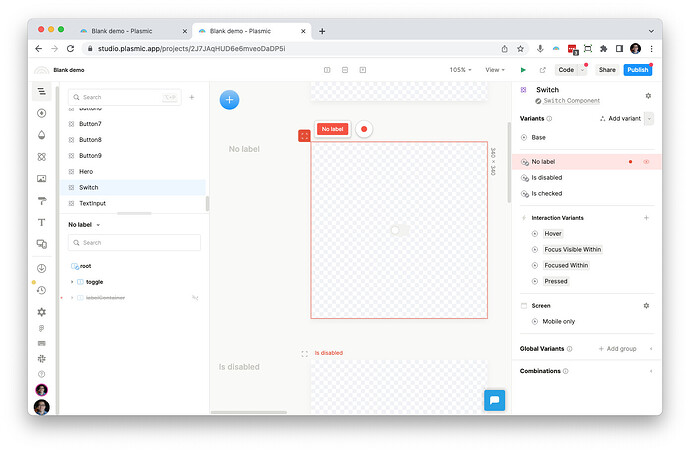Click the element tree search field
This screenshot has width=690, height=451.
click(134, 242)
